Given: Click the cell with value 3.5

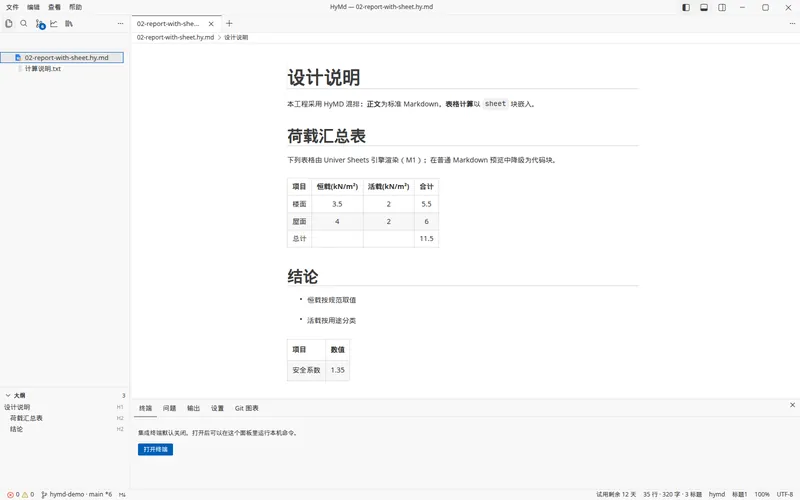Looking at the screenshot, I should coord(337,204).
